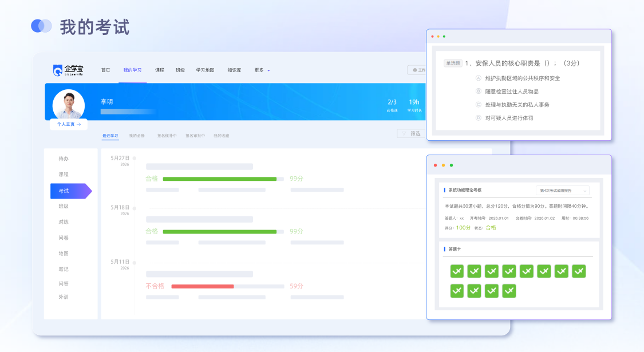Viewport: 644px width, 352px height.
Task: Select 问卷 in the left sidebar
Action: click(x=63, y=238)
